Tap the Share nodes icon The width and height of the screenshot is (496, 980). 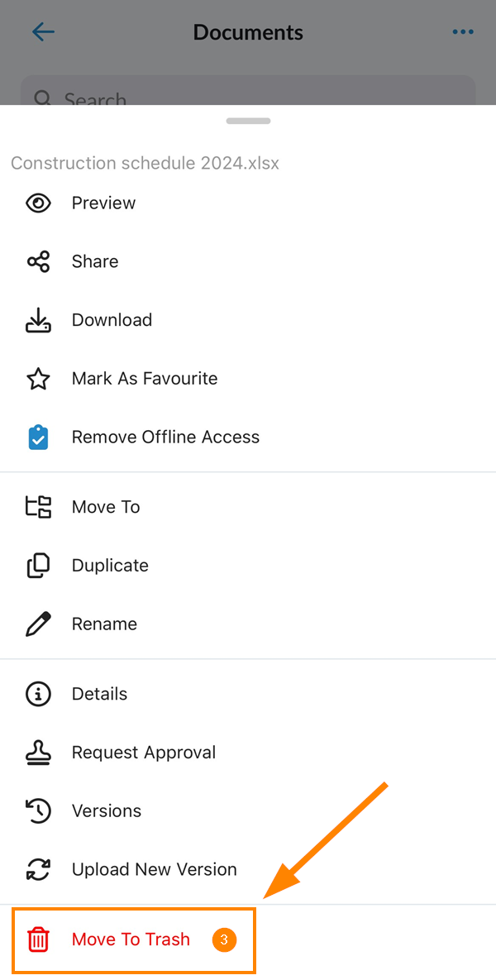(x=38, y=261)
